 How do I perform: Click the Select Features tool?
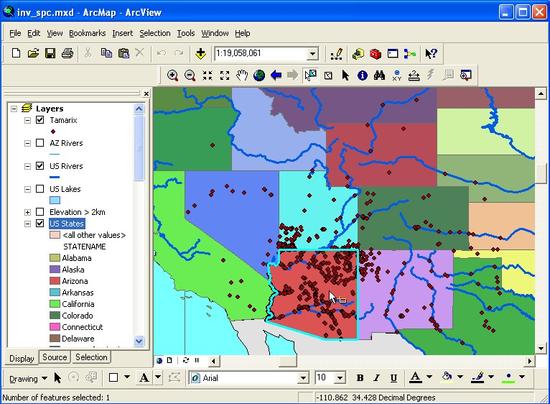pyautogui.click(x=310, y=75)
